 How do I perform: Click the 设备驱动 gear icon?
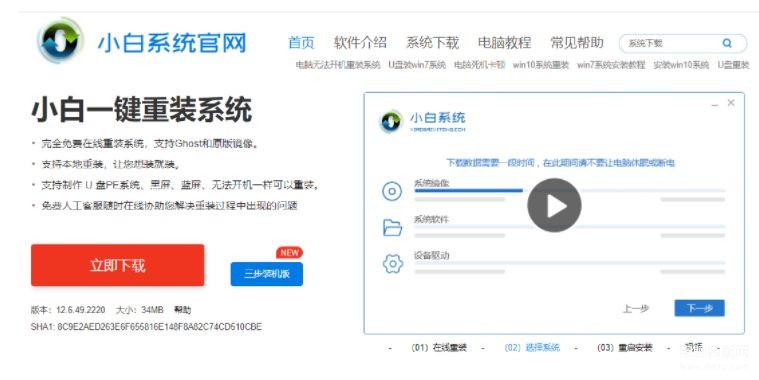click(393, 264)
